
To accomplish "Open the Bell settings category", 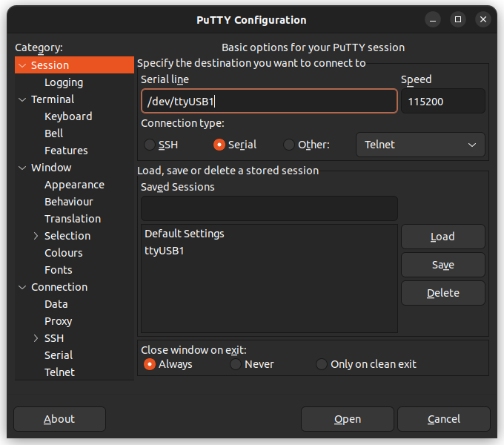I will [x=54, y=133].
